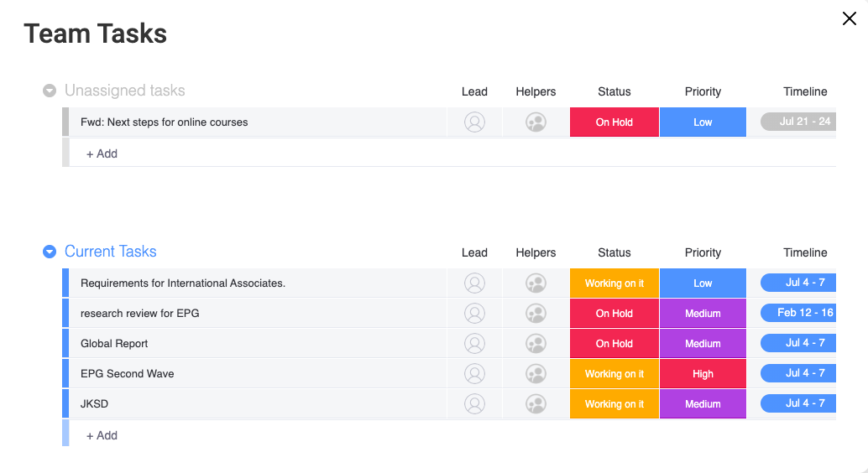Open JKSD timeline Jul 4 - 7
This screenshot has height=473, width=868.
(x=798, y=403)
